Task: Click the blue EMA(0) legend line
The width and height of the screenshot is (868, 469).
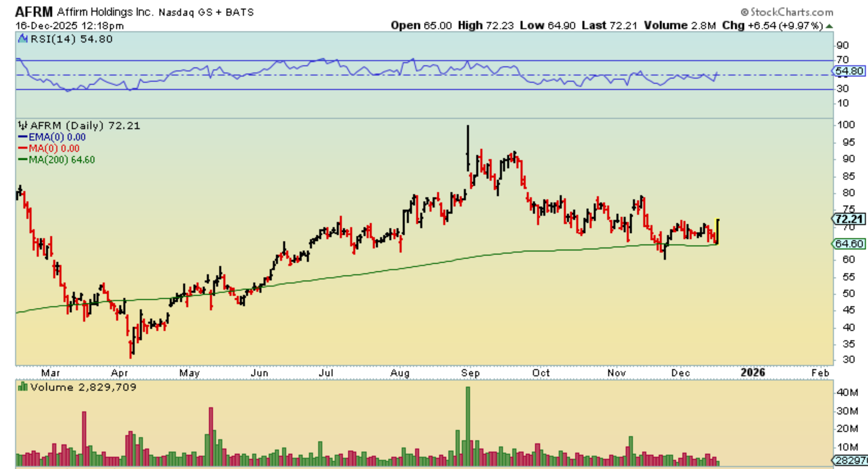Action: (23, 137)
